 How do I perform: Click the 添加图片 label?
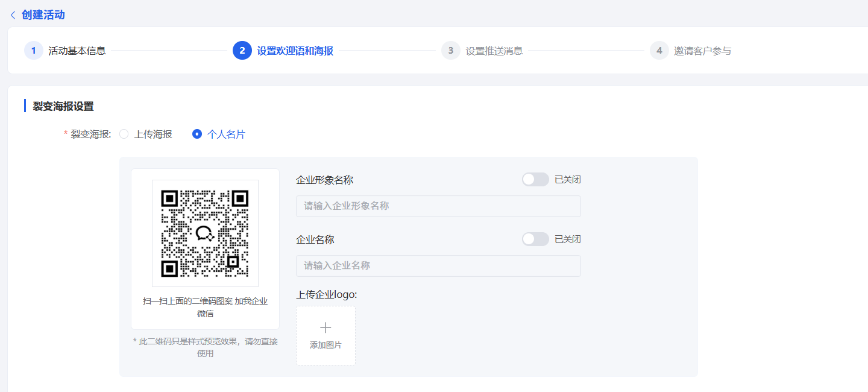click(325, 345)
